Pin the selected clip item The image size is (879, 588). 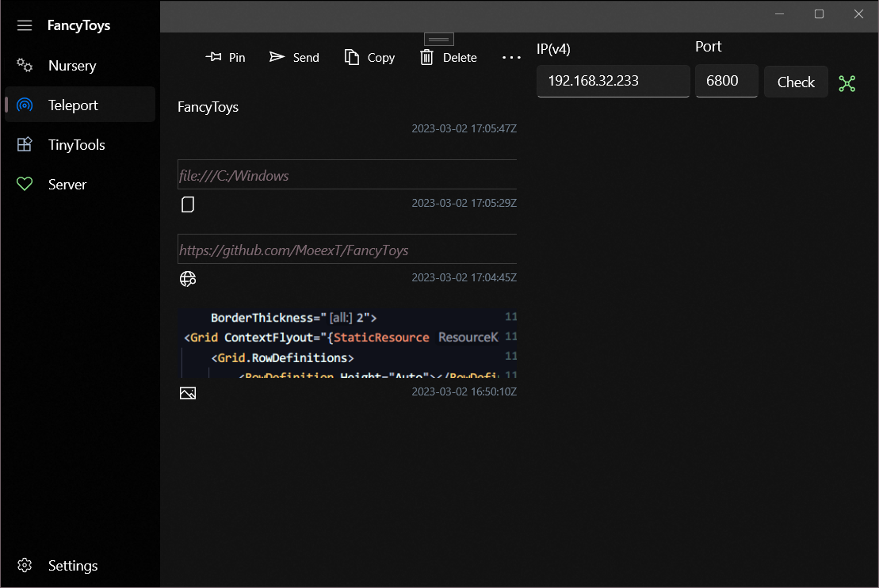coord(225,57)
